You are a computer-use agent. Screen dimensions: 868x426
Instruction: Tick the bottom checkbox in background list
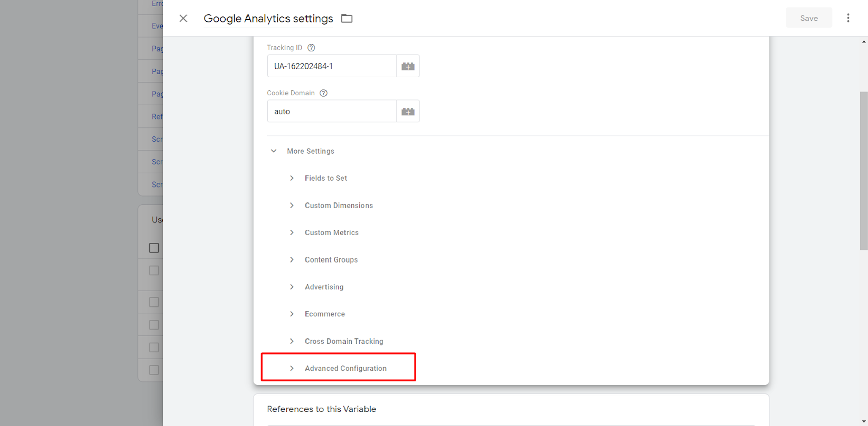pos(154,370)
